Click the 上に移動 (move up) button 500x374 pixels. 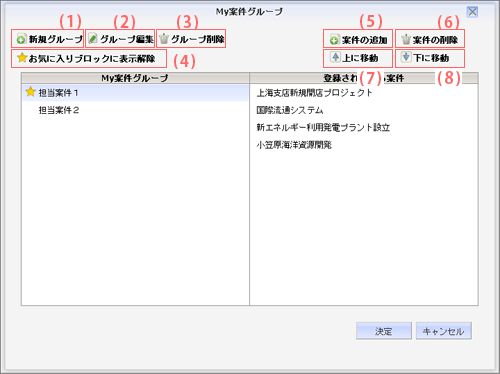click(x=358, y=58)
